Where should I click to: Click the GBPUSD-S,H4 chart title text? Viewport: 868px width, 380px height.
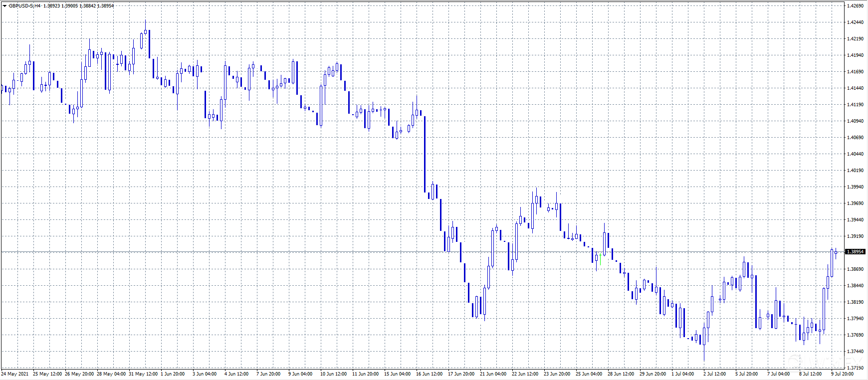pyautogui.click(x=25, y=6)
